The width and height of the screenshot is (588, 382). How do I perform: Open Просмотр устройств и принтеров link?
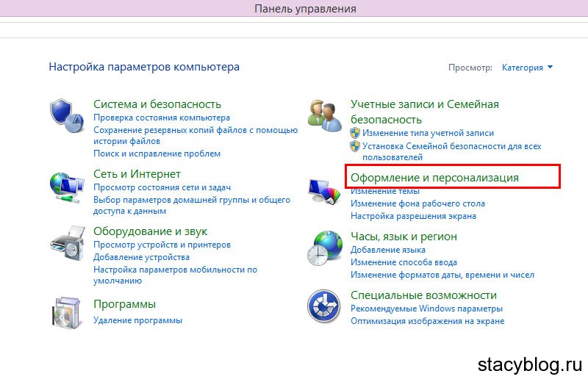pyautogui.click(x=162, y=245)
